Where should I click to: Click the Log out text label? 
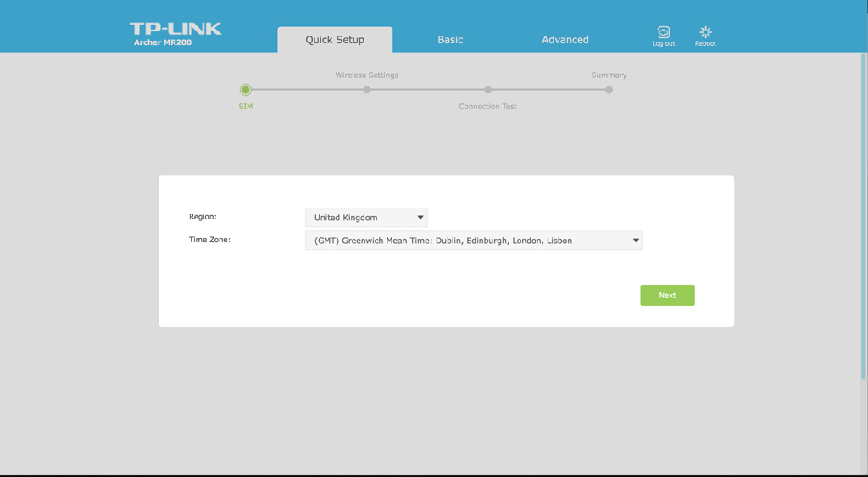663,44
